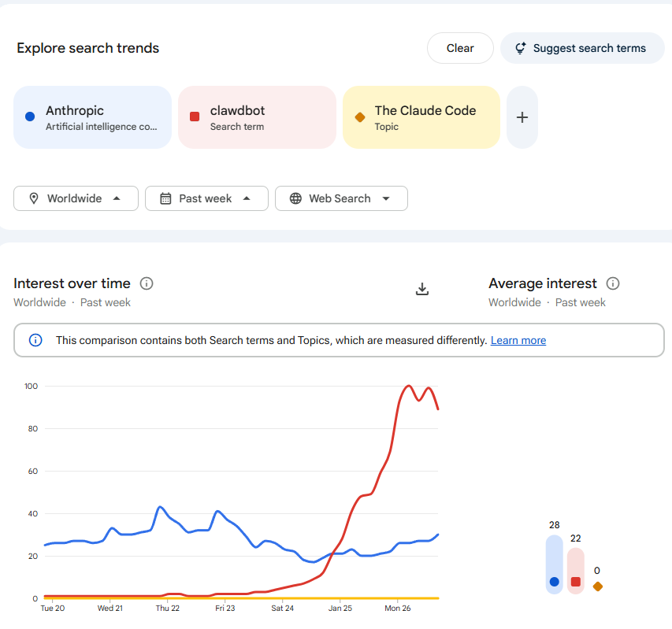Click the sparkle lightbulb icon in Suggest search terms
This screenshot has width=672, height=629.
pyautogui.click(x=520, y=48)
